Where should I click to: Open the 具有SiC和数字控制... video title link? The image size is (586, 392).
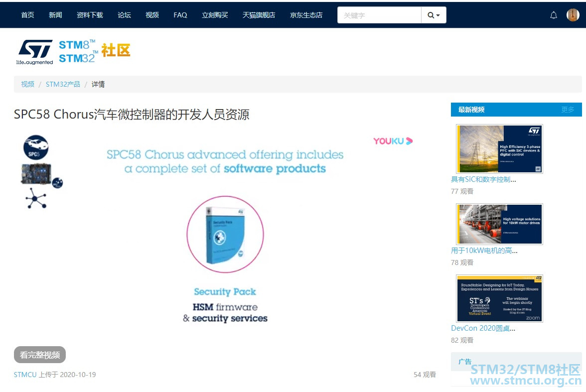(483, 179)
